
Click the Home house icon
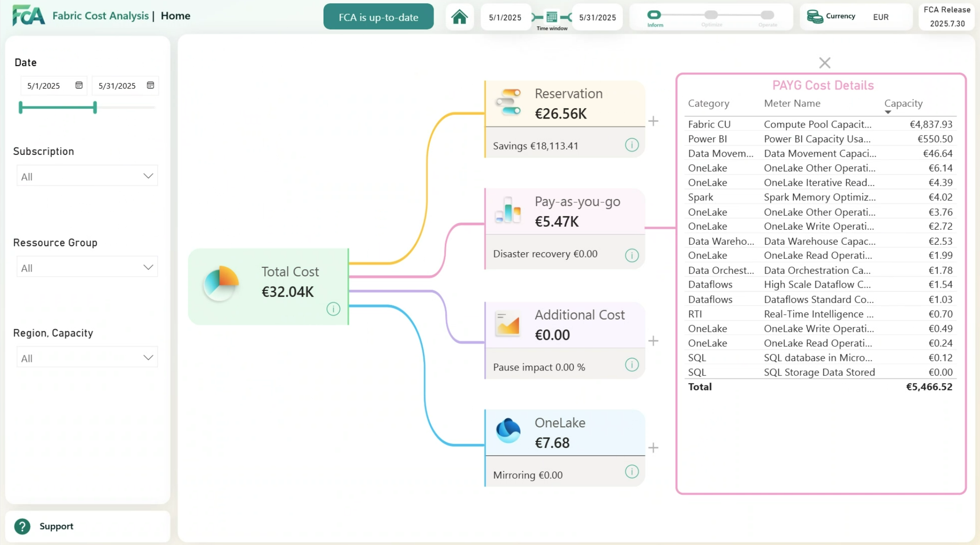459,17
